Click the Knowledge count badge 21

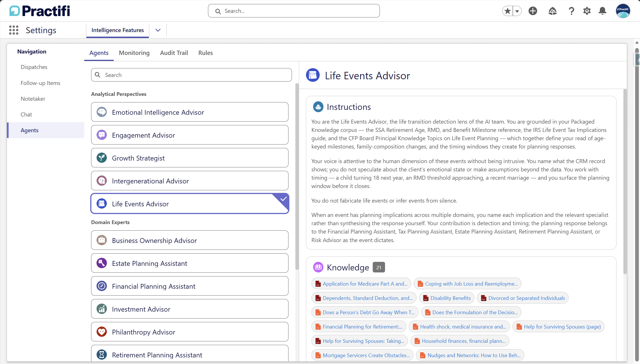click(379, 267)
